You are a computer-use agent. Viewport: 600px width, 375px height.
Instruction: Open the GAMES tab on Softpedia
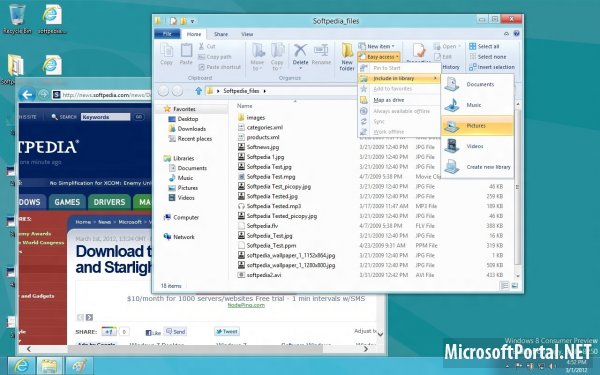click(x=67, y=202)
